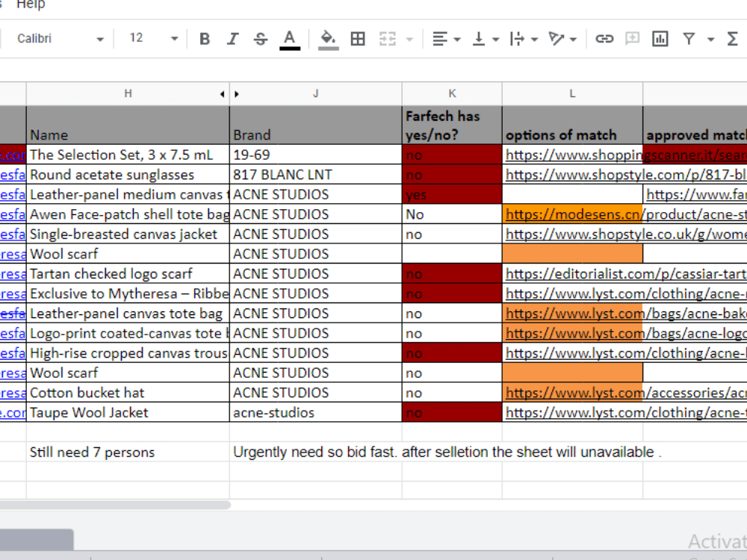Open lyst.com accessories link

click(626, 393)
